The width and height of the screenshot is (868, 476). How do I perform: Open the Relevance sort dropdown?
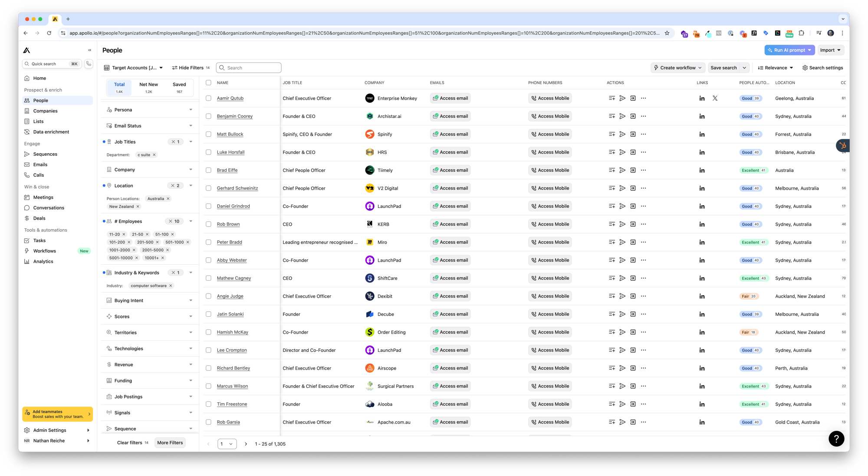coord(776,68)
